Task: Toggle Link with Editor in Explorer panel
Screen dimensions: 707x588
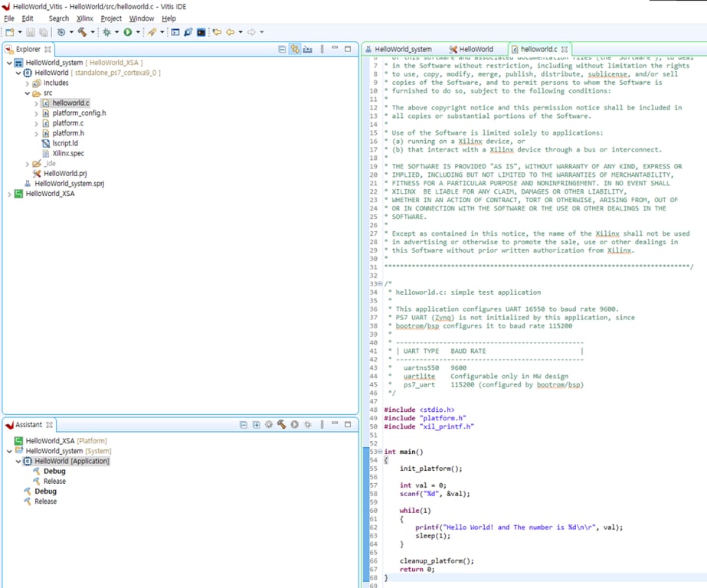Action: [x=294, y=49]
